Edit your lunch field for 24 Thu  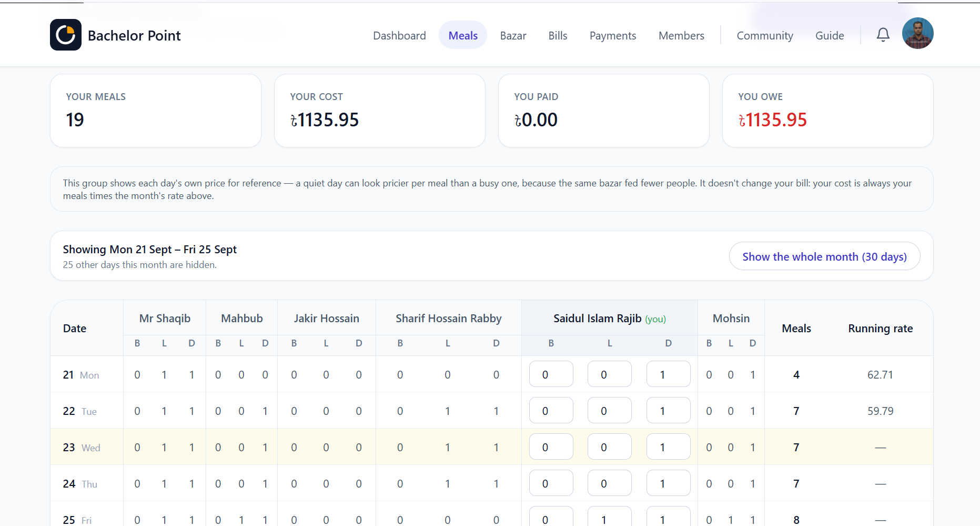610,483
